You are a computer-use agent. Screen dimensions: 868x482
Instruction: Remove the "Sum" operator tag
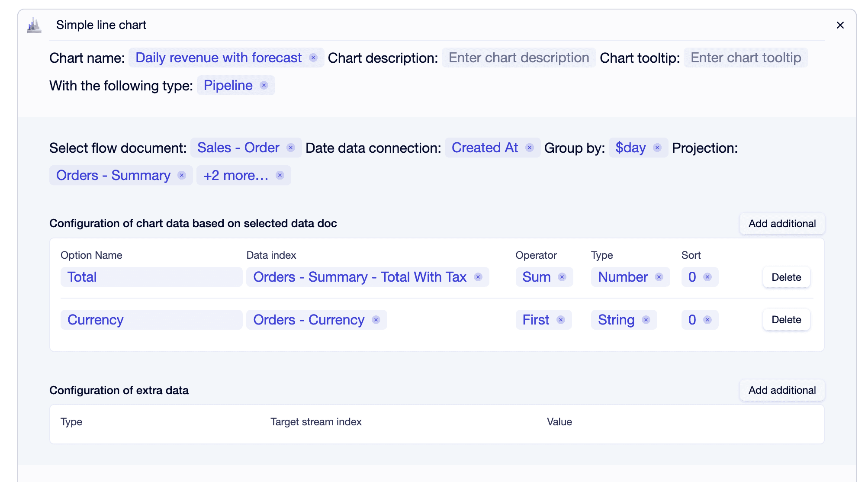(562, 277)
